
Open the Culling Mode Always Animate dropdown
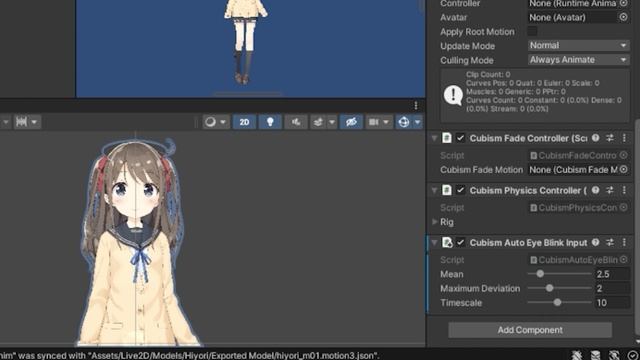(x=578, y=60)
